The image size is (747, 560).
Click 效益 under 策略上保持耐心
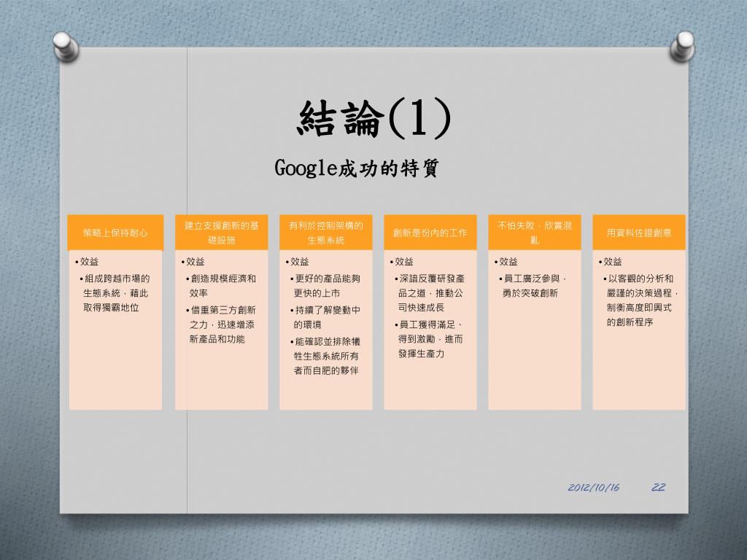[x=87, y=262]
